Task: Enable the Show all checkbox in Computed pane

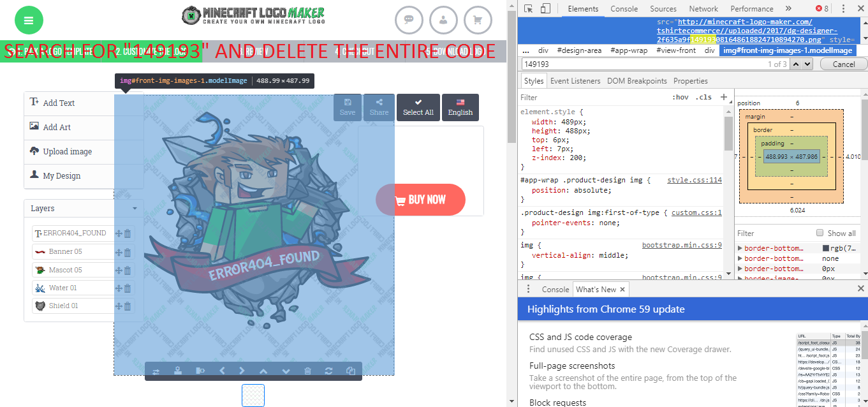Action: point(820,233)
